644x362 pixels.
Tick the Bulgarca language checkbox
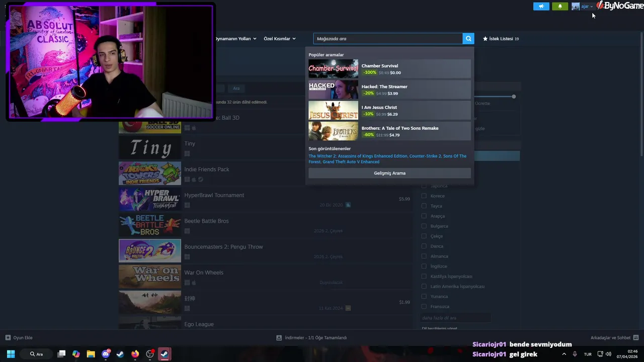tap(424, 226)
